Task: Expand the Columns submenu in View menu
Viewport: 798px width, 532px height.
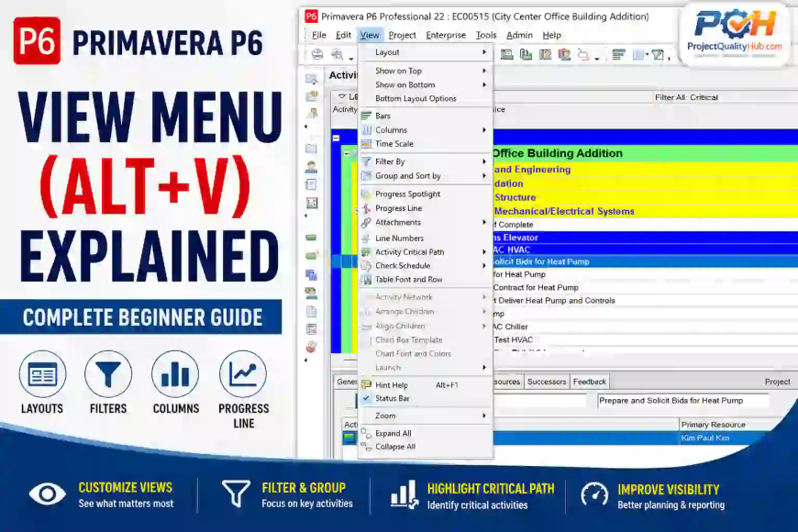Action: click(426, 130)
